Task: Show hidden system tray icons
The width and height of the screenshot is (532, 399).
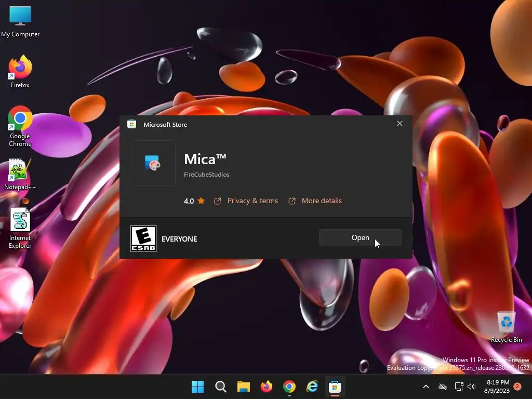Action: (426, 387)
